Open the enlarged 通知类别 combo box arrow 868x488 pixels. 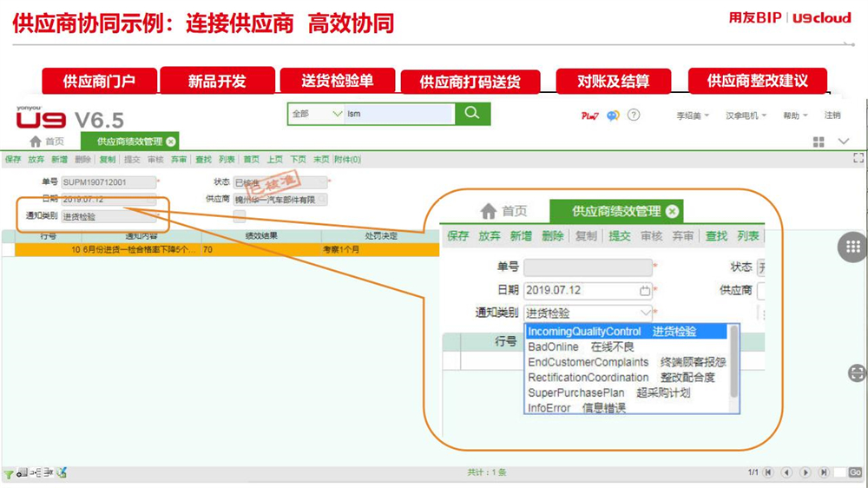pos(646,313)
